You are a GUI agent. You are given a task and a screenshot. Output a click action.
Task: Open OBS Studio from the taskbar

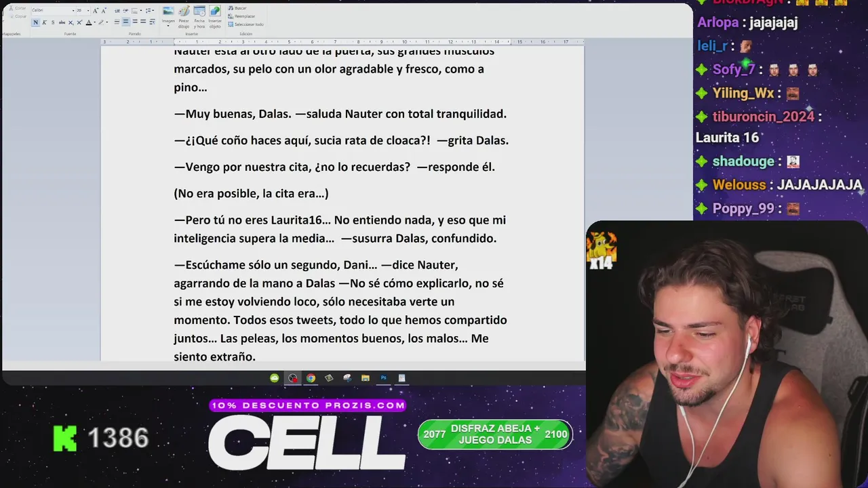coord(293,378)
